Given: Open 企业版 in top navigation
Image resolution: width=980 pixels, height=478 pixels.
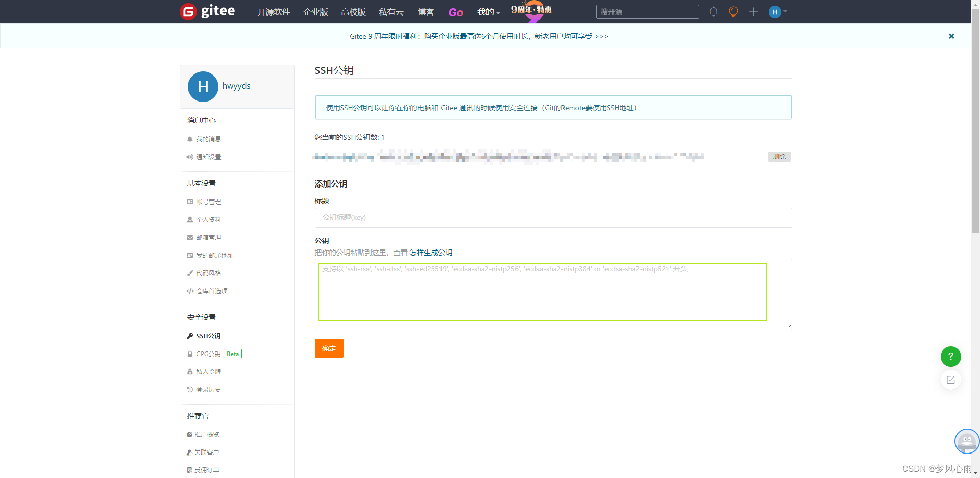Looking at the screenshot, I should click(315, 12).
